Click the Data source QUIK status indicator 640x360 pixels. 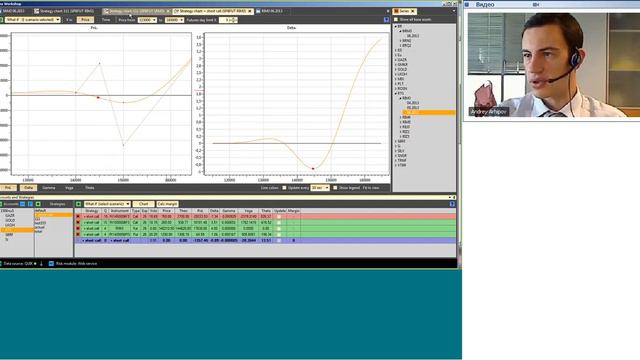(35, 264)
